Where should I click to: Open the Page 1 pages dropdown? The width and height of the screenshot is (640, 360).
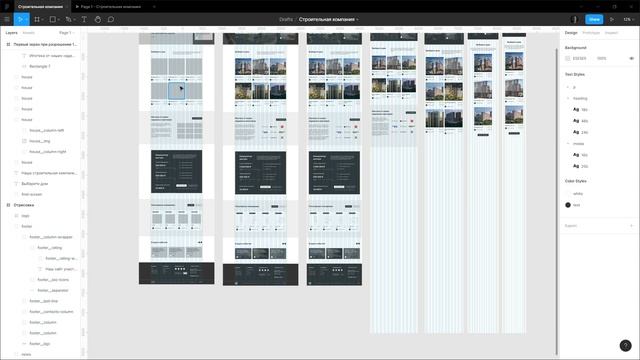coord(67,33)
